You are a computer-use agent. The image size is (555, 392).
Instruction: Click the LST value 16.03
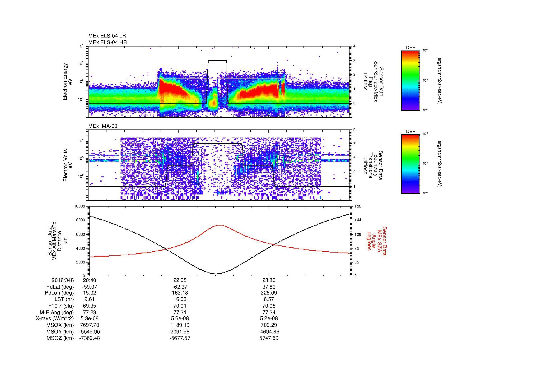click(x=180, y=300)
